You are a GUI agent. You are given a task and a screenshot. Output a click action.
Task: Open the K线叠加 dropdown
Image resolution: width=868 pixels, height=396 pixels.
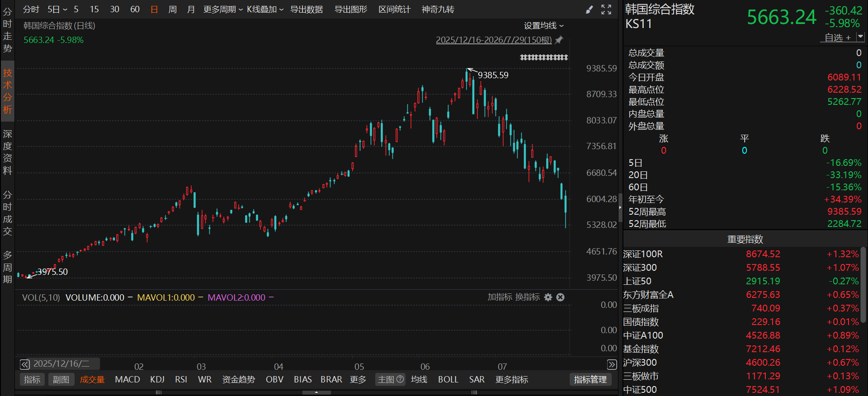click(x=265, y=9)
